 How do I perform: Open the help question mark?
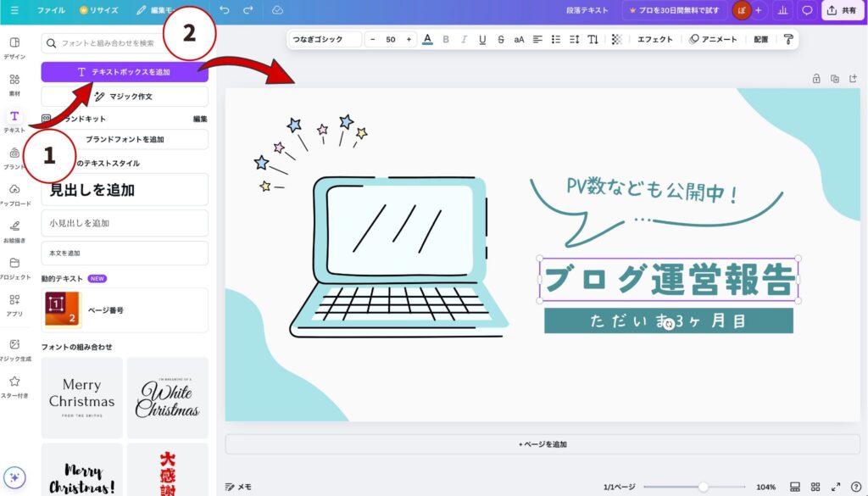pos(856,488)
